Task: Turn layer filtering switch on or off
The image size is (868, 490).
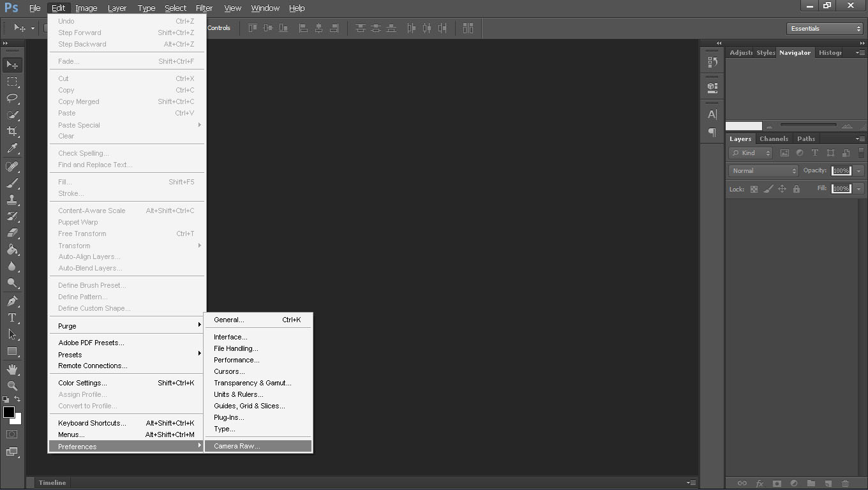Action: (860, 153)
